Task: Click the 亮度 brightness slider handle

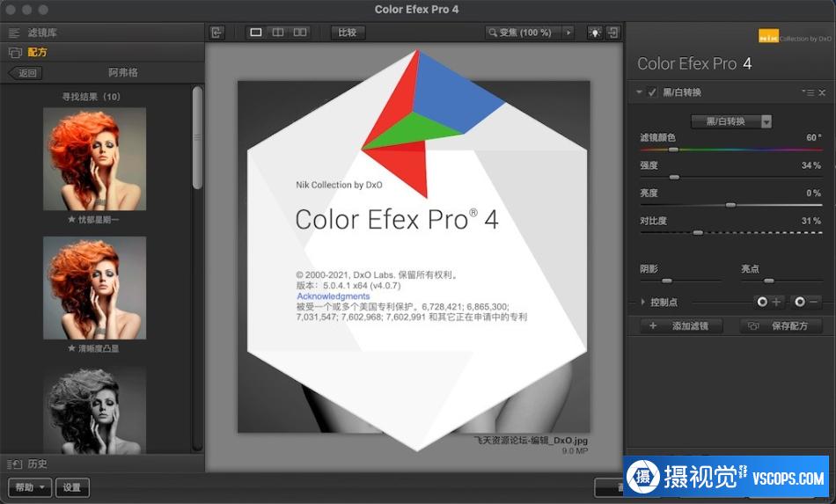Action: [730, 205]
